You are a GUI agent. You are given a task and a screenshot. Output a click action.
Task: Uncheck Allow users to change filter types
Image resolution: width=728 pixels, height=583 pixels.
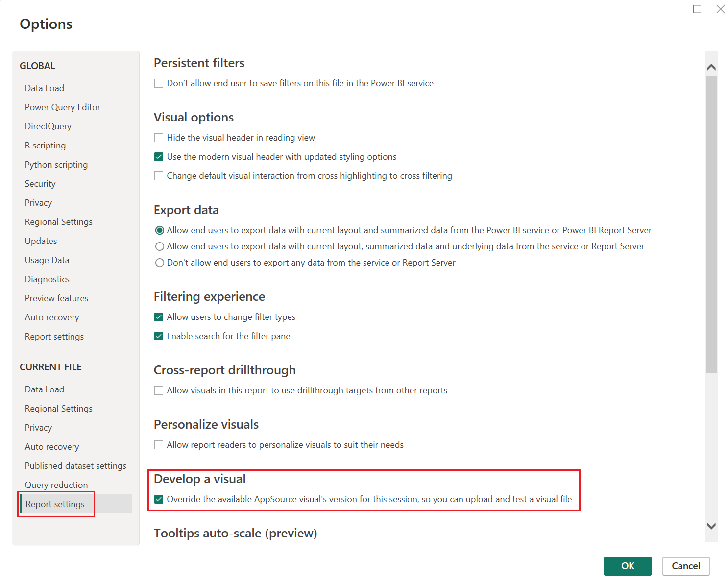coord(159,317)
